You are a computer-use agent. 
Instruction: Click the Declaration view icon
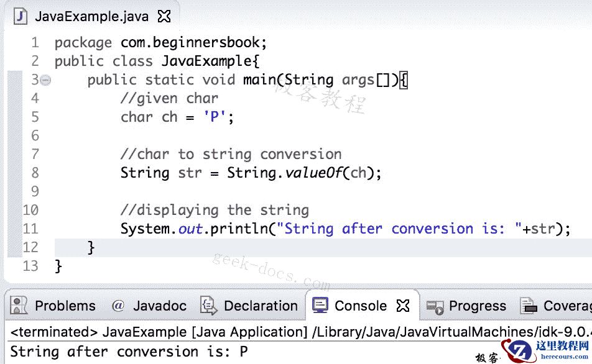207,306
